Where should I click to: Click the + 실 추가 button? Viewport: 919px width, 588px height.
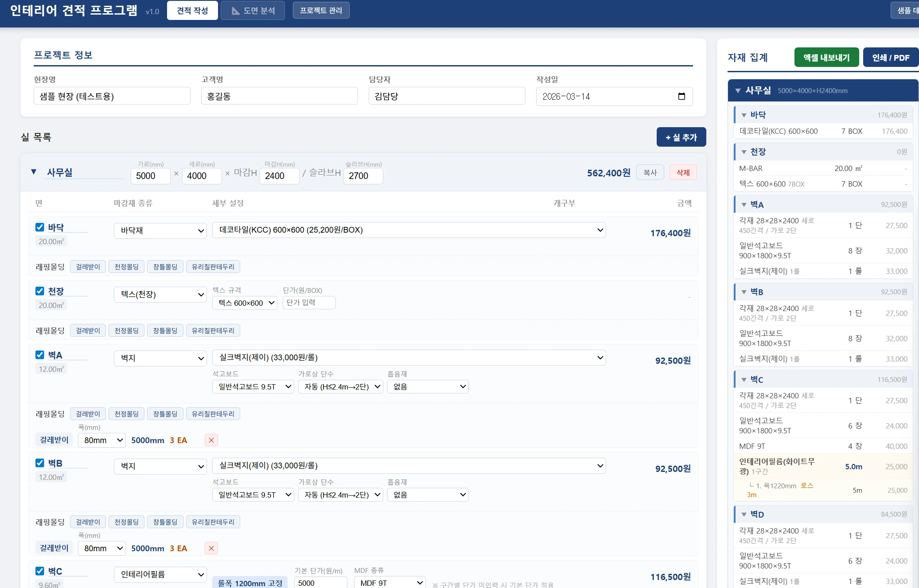pos(681,137)
